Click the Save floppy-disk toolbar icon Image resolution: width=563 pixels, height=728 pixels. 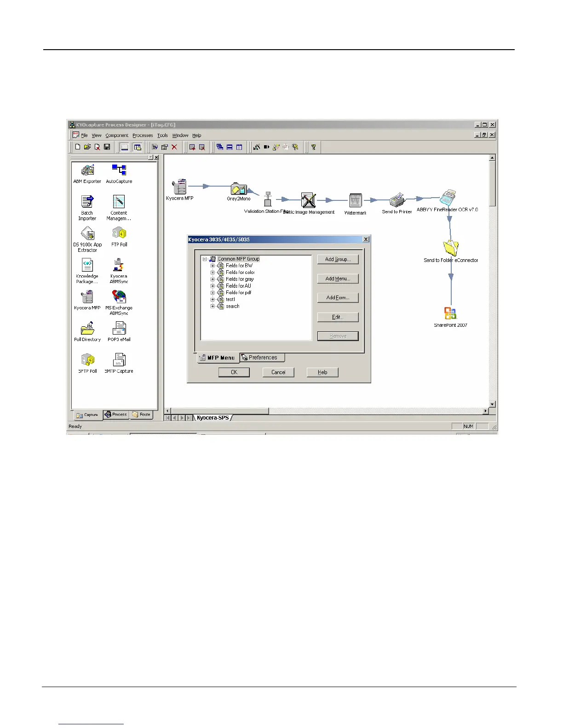coord(107,147)
